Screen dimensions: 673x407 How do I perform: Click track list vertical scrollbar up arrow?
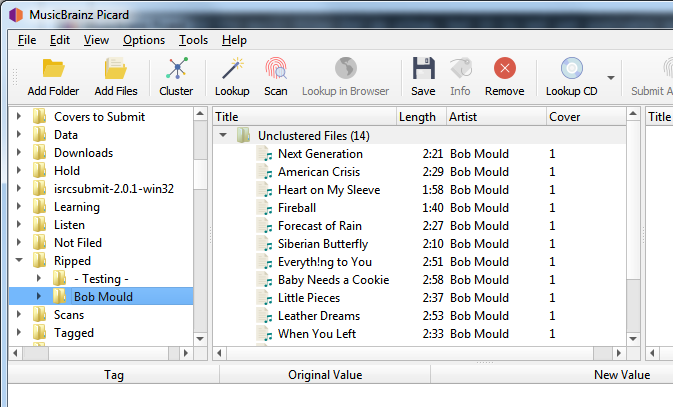tap(633, 114)
